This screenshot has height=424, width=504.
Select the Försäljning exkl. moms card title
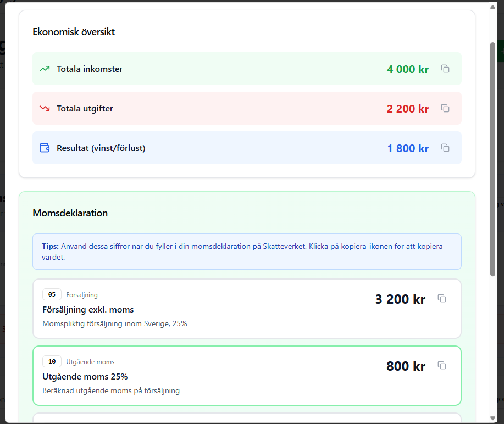88,309
